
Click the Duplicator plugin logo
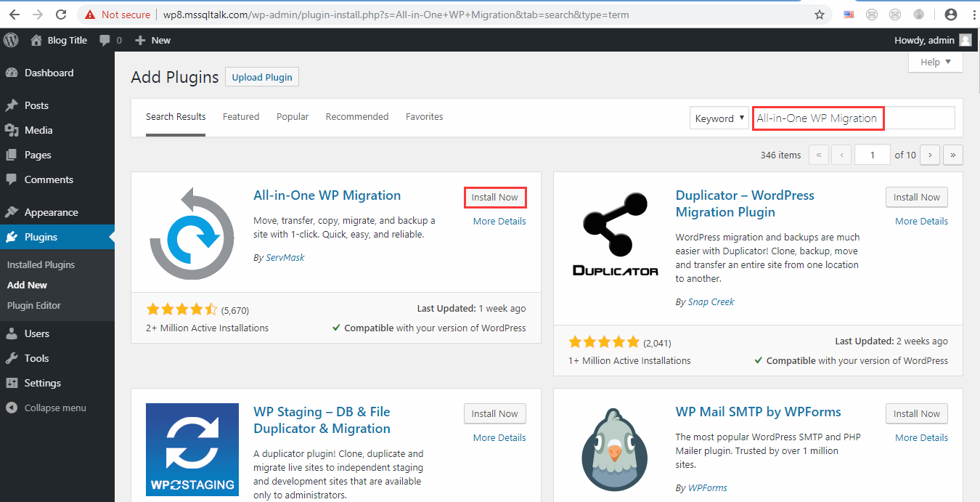click(615, 233)
